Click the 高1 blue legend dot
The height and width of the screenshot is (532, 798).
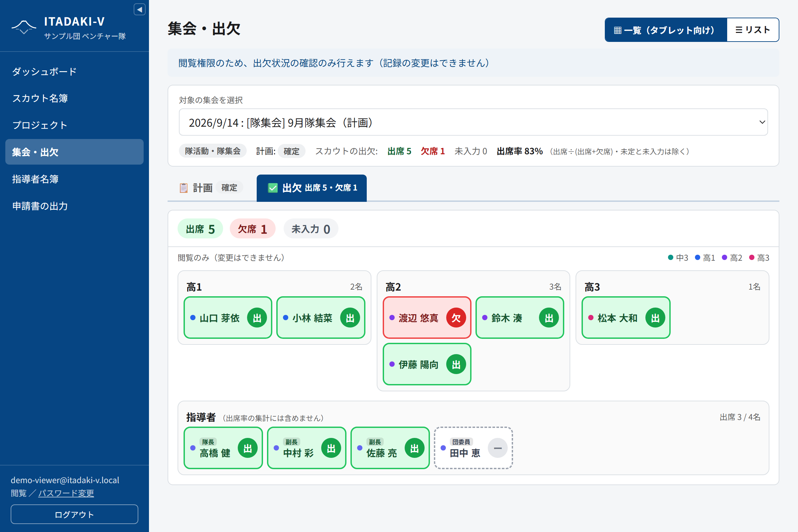click(x=698, y=257)
